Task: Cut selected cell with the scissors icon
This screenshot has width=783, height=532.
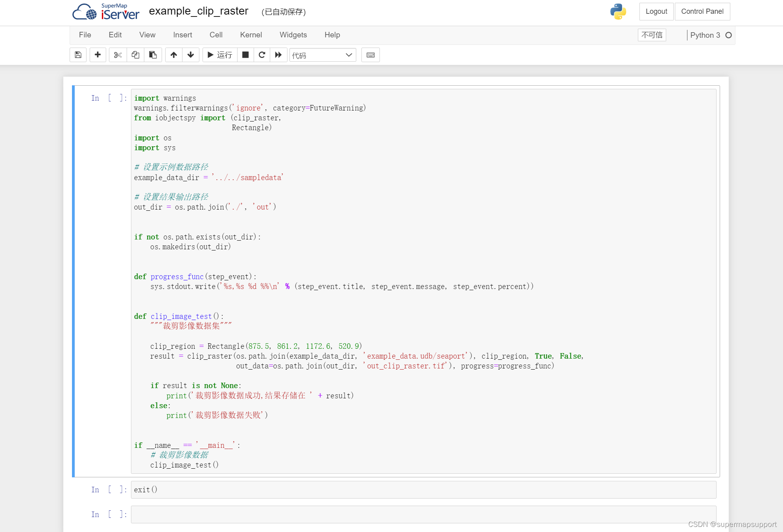Action: (x=118, y=55)
